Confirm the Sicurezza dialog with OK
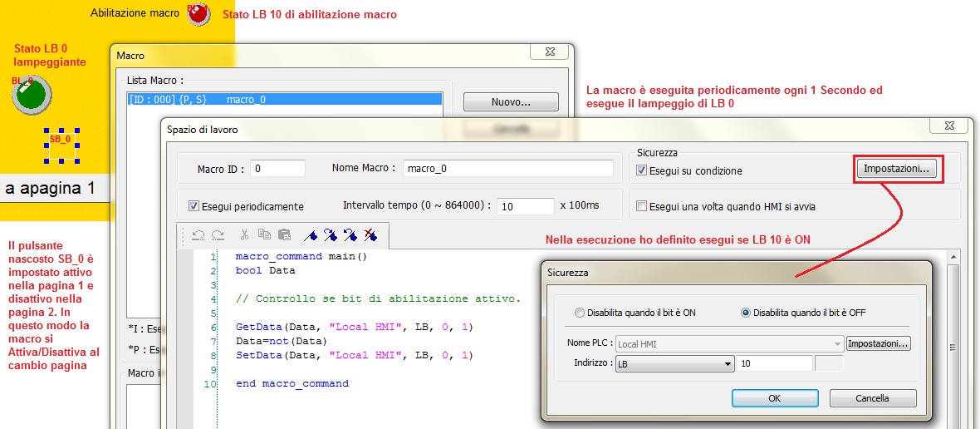The height and width of the screenshot is (429, 980). coord(775,398)
